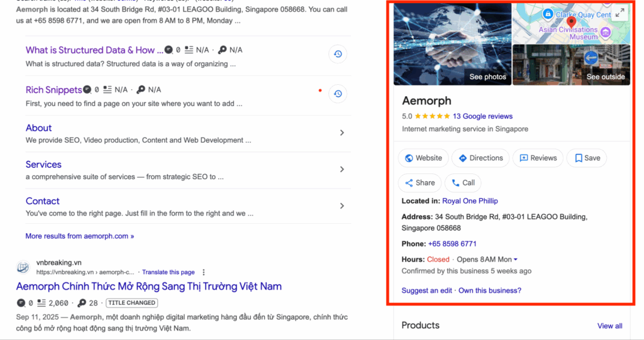Screen dimensions: 644x340
Task: Open 13 Google reviews link
Action: pos(482,116)
